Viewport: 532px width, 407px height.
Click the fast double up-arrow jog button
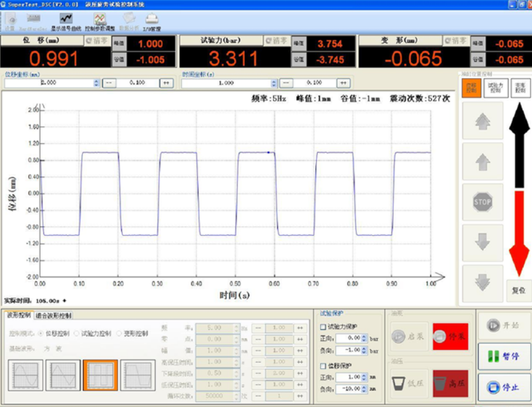(483, 121)
